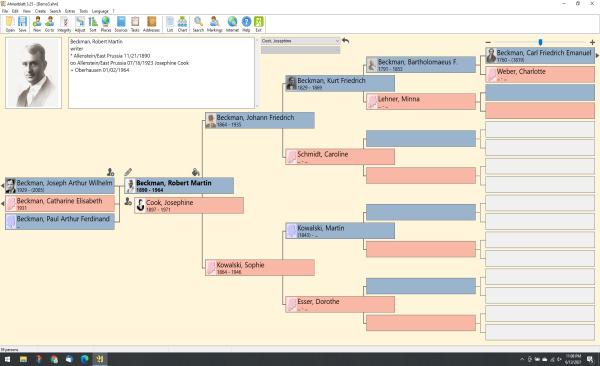Open the Create menu
600x366 pixels.
(40, 11)
